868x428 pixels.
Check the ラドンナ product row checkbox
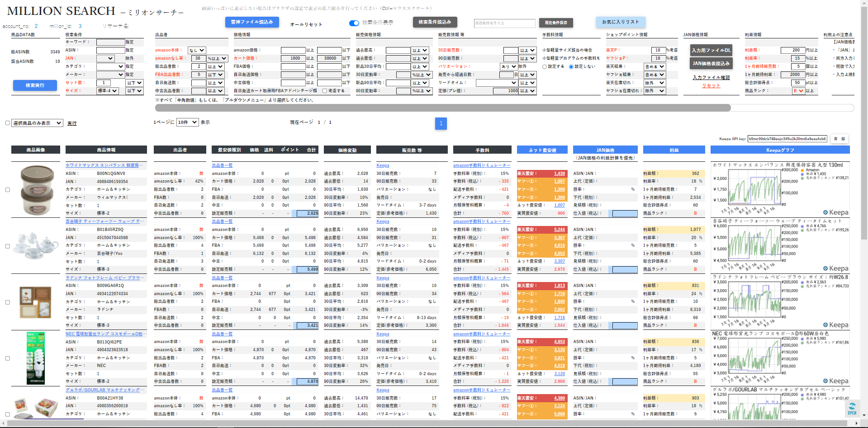[x=7, y=302]
